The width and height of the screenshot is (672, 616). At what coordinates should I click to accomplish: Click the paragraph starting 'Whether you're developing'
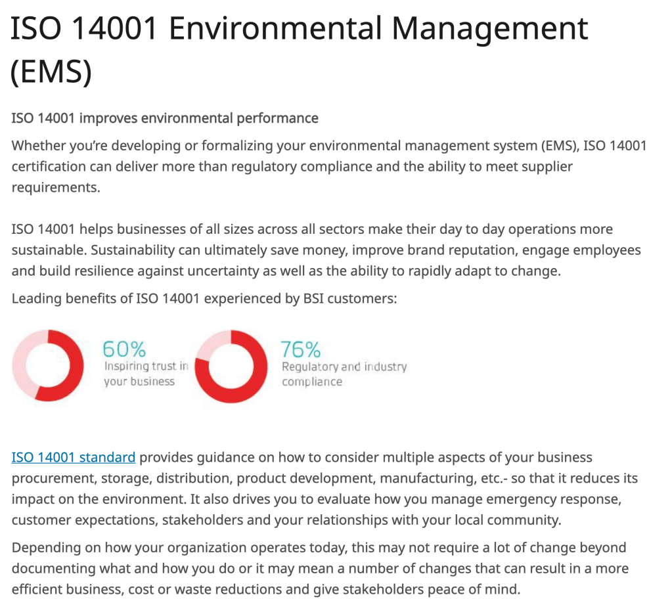pos(328,166)
